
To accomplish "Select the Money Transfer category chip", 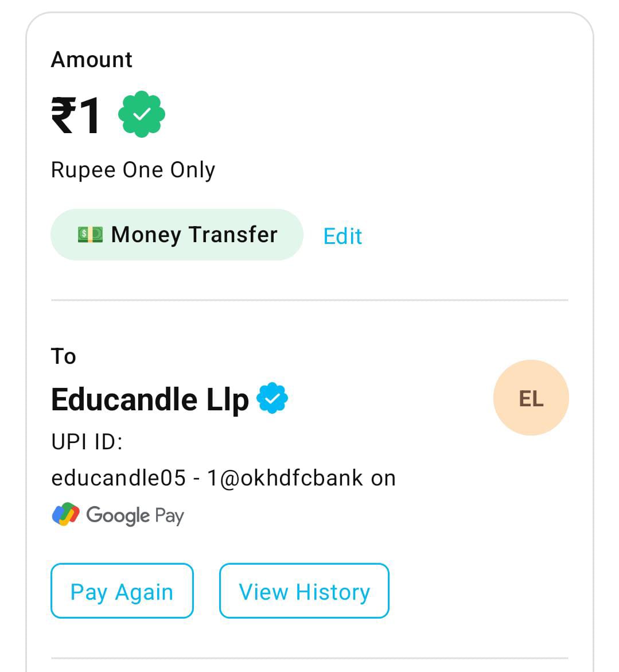I will pyautogui.click(x=177, y=235).
